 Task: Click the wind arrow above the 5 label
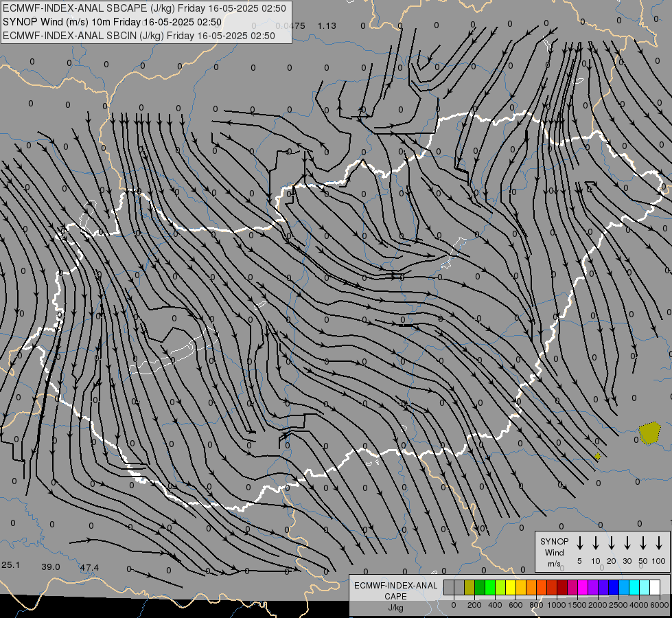[x=580, y=543]
